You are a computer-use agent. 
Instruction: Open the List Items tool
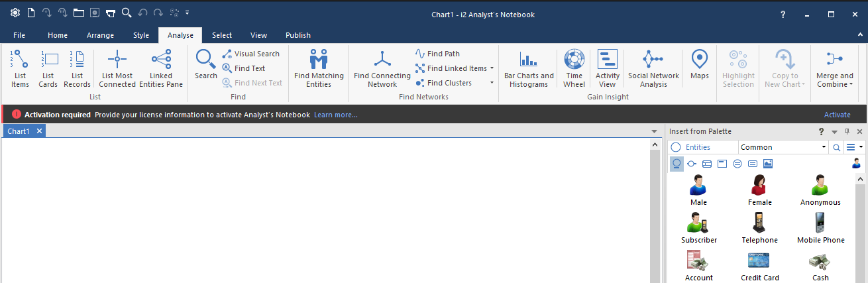pos(20,68)
